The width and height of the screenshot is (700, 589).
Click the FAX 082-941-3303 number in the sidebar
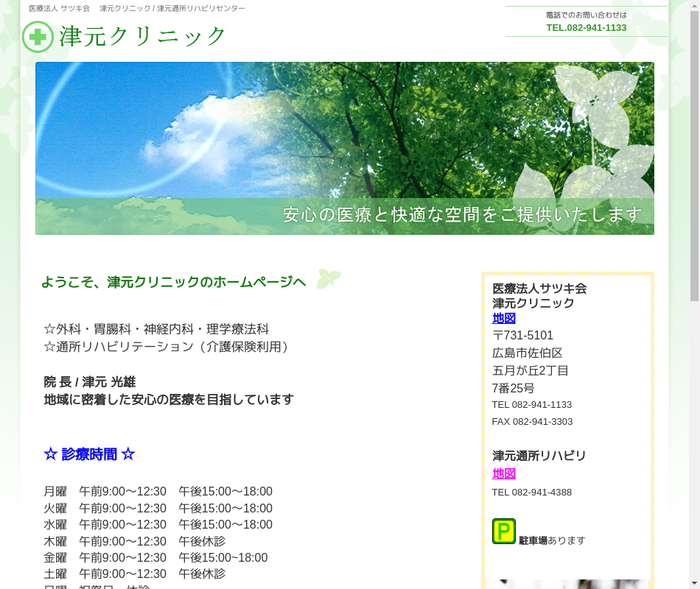point(532,422)
